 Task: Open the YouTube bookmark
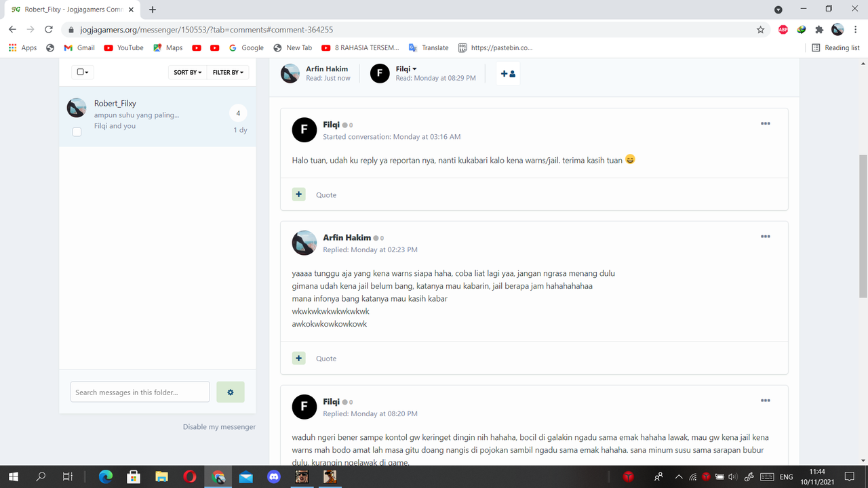(123, 48)
